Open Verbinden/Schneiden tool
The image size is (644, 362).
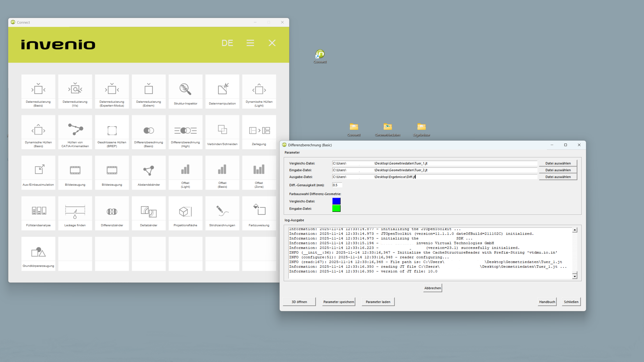click(222, 132)
